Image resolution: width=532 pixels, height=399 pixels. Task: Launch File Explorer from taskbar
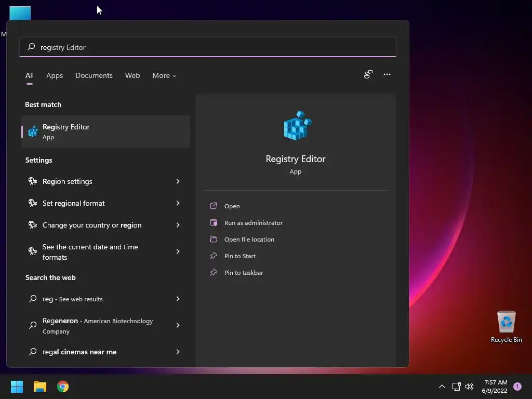[x=39, y=387]
